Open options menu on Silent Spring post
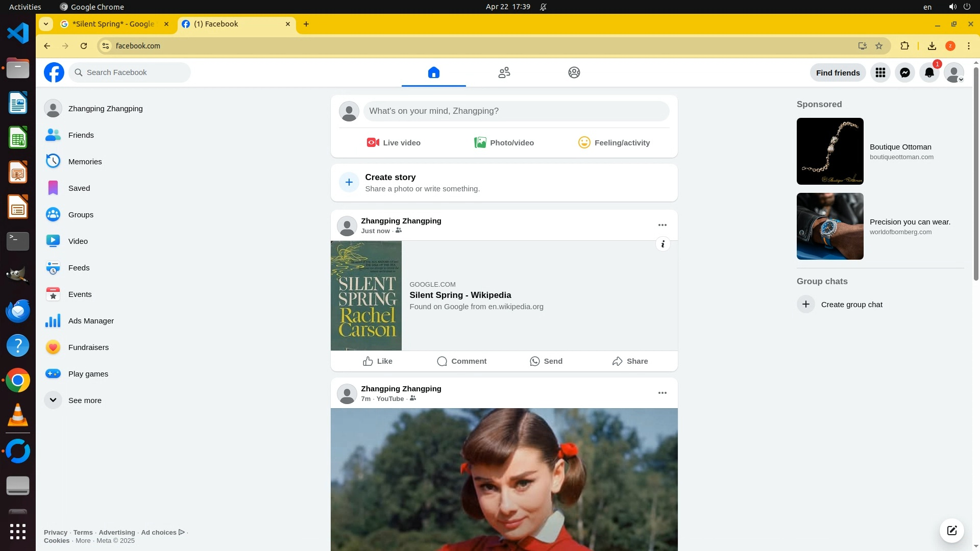Image resolution: width=980 pixels, height=551 pixels. tap(662, 225)
